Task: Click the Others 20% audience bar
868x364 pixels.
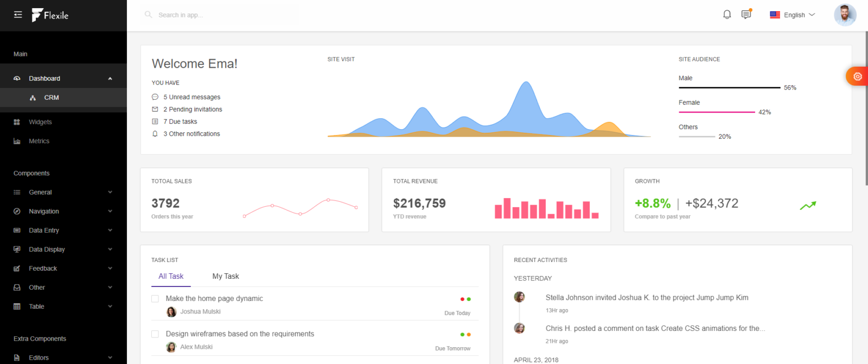Action: 697,136
